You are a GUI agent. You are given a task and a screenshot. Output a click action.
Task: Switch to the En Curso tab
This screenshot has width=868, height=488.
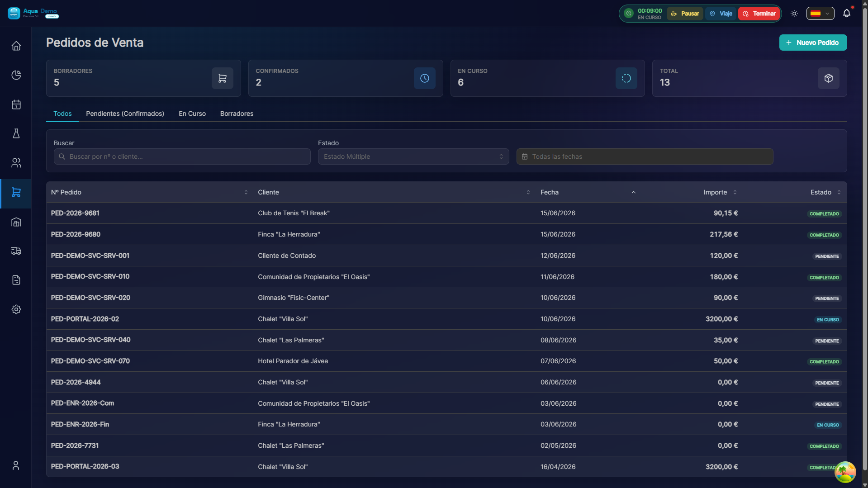(x=192, y=114)
